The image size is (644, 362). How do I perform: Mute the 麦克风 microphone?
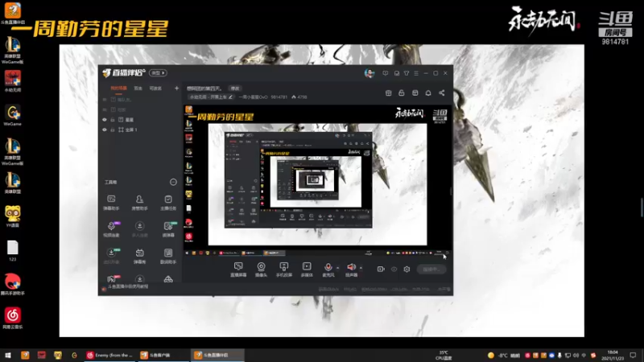[x=328, y=269]
